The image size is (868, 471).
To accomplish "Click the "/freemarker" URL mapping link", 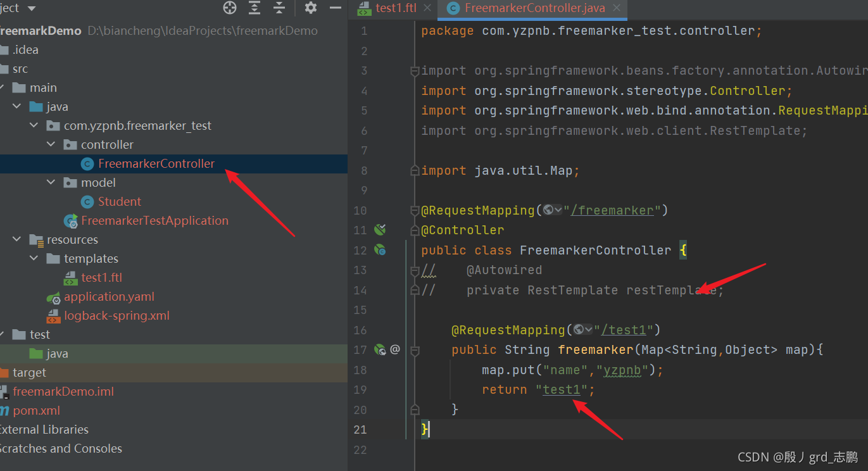I will [612, 210].
